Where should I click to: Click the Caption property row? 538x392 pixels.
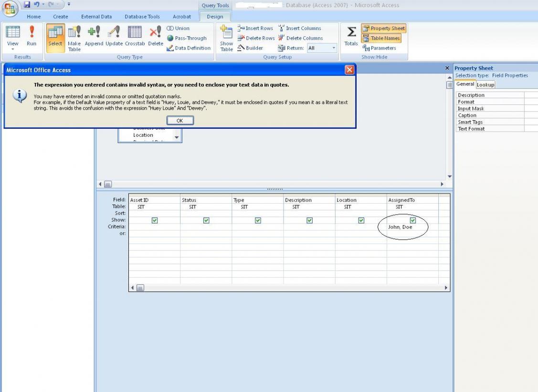point(496,115)
